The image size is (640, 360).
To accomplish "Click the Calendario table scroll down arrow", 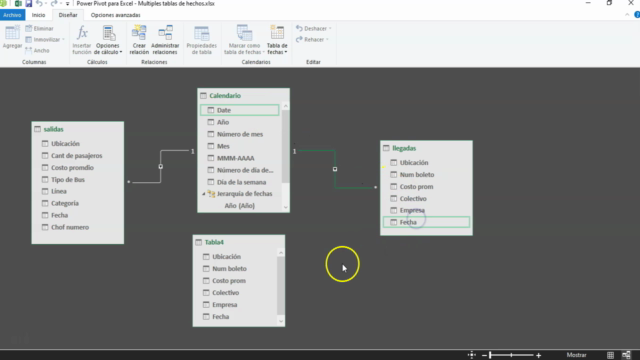I will pyautogui.click(x=286, y=207).
